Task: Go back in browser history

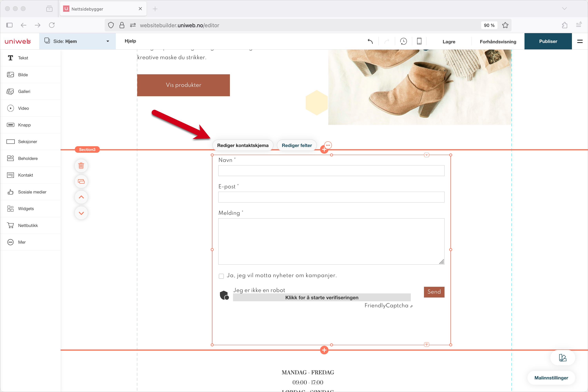Action: click(x=24, y=25)
